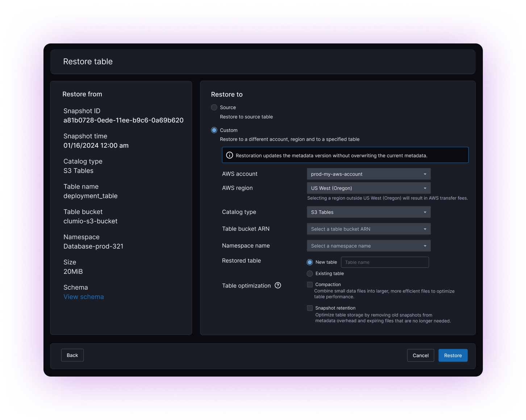The image size is (526, 420).
Task: Click the restoration metadata notice banner text
Action: click(331, 156)
